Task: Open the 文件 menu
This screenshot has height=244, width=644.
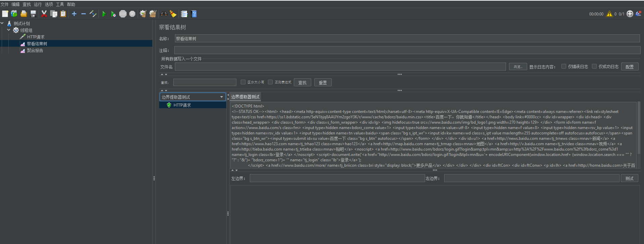Action: 5,4
